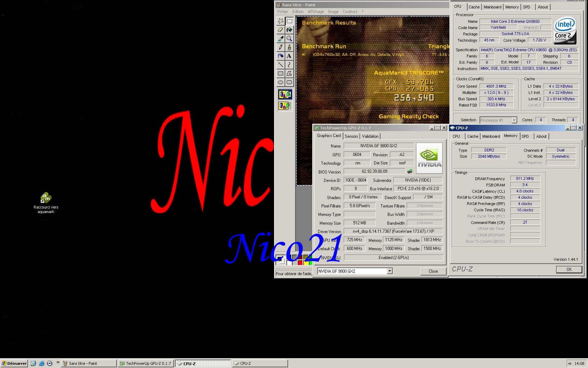Open About tab in lower CPU-Z window
588x368 pixels.
[541, 136]
